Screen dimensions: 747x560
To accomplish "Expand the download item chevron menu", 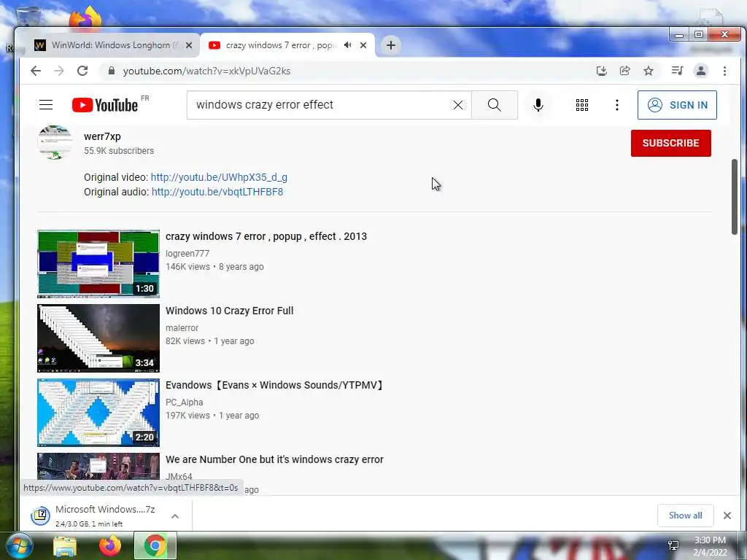I will [x=175, y=516].
